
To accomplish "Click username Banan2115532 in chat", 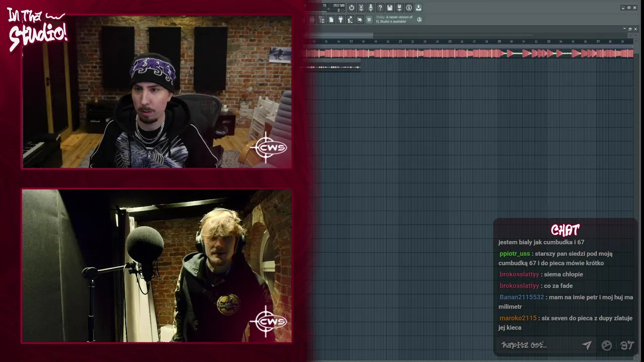I will tap(522, 297).
